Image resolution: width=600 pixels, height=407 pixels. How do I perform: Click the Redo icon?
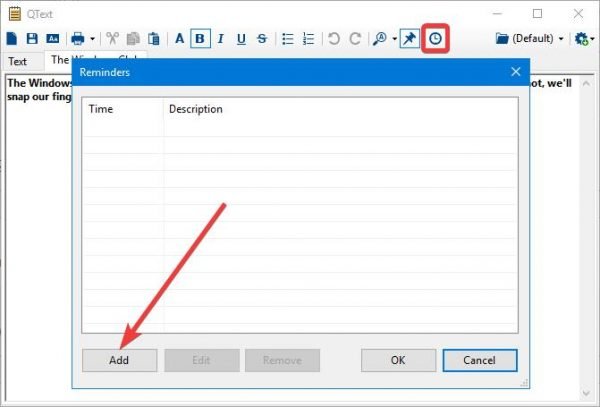coord(355,39)
